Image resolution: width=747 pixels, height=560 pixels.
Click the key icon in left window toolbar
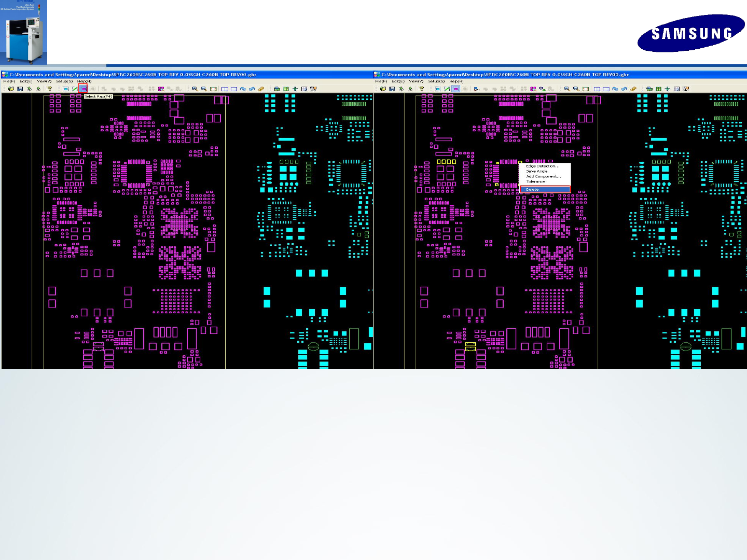49,89
